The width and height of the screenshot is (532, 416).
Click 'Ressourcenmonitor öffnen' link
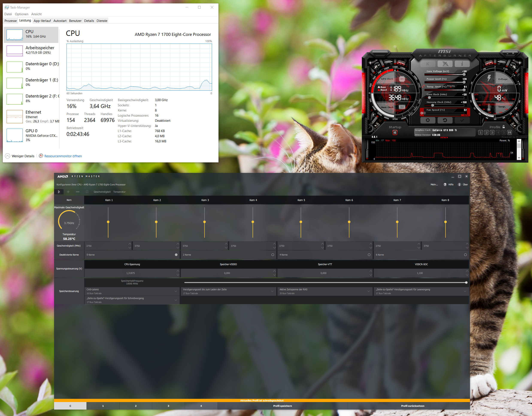tap(63, 156)
